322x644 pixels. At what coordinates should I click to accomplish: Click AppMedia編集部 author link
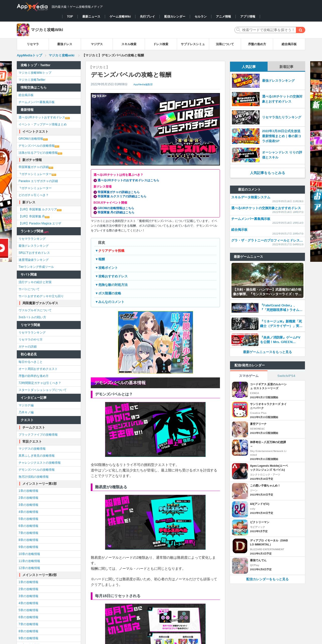(143, 85)
